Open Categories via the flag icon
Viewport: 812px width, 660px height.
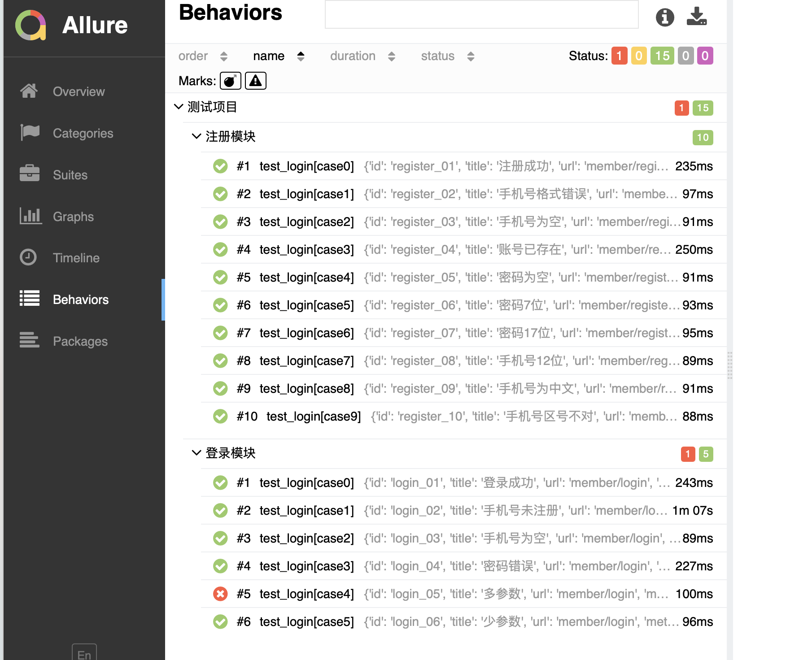(x=30, y=133)
